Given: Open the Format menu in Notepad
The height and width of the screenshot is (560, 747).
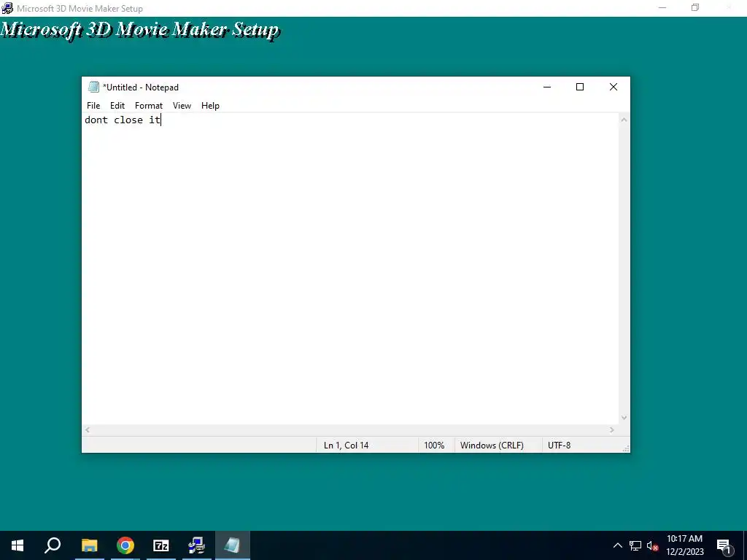Looking at the screenshot, I should [149, 106].
